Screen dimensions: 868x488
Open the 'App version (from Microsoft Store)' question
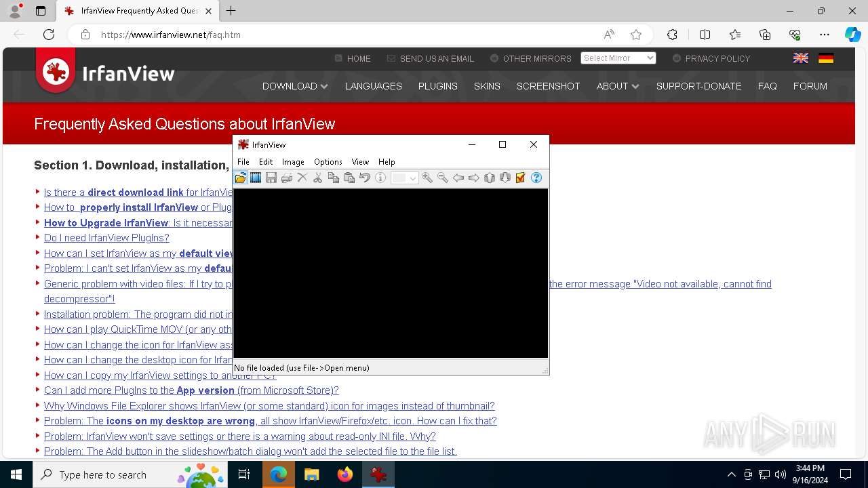point(191,390)
